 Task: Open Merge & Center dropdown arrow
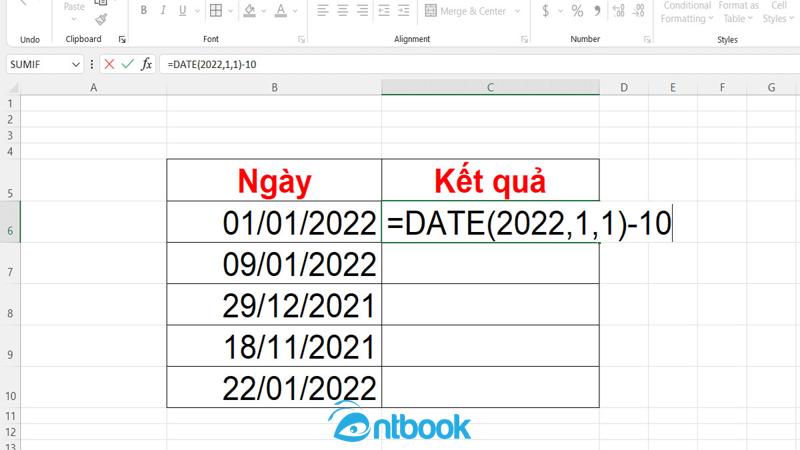(517, 11)
